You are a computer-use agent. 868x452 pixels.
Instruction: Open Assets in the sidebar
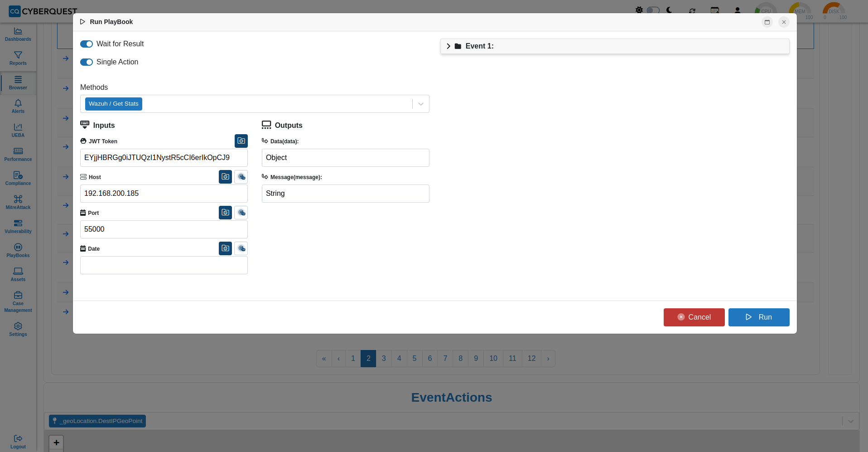(x=18, y=275)
